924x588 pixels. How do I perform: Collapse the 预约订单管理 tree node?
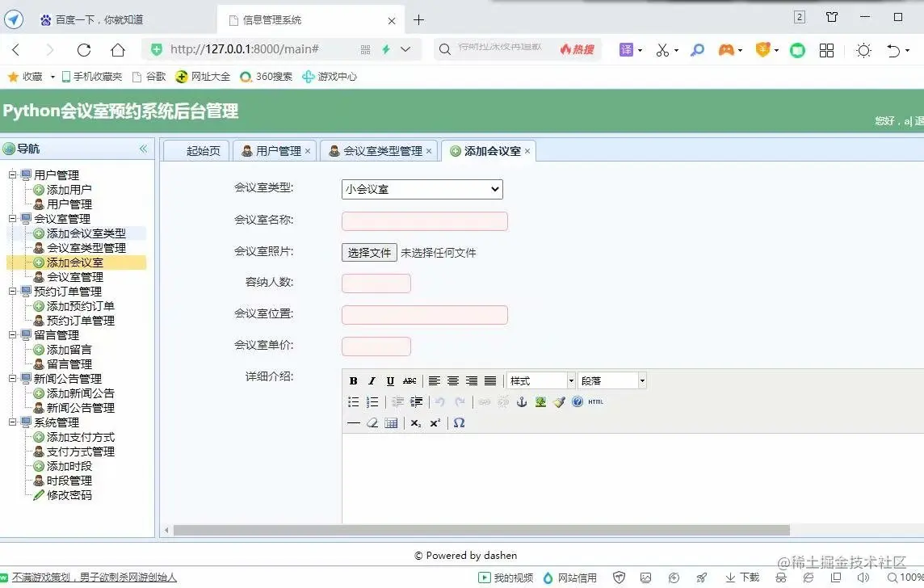point(12,291)
